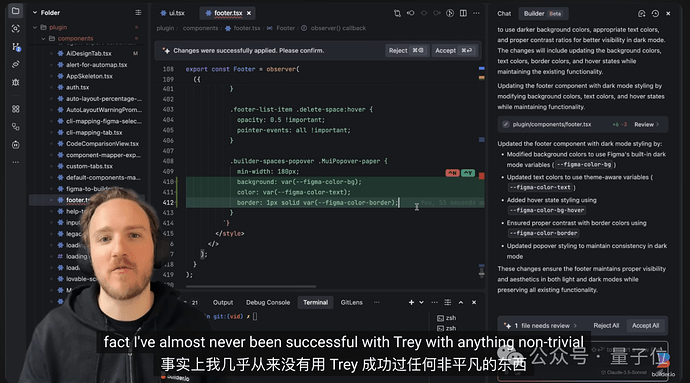
Task: Click the run play icon in editor toolbar
Action: click(x=450, y=13)
